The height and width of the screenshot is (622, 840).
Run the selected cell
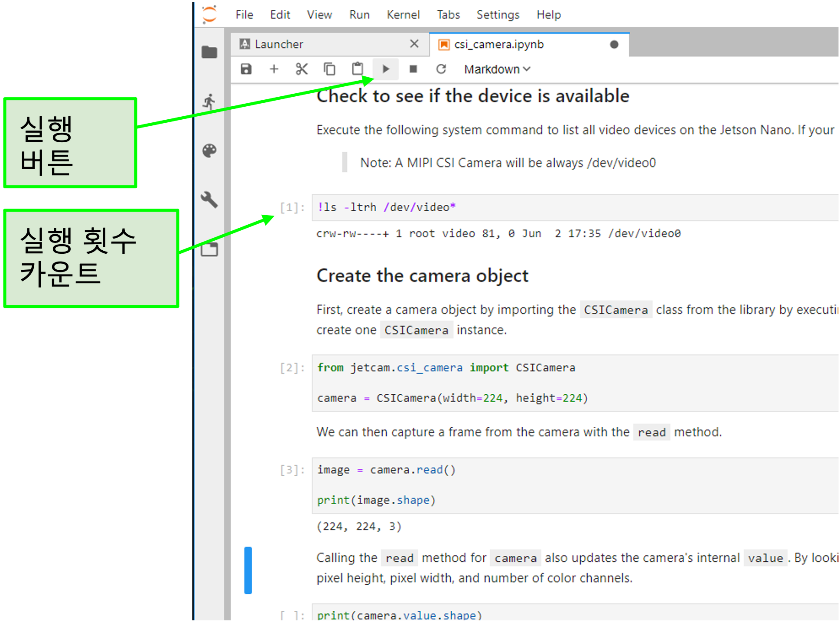point(386,69)
